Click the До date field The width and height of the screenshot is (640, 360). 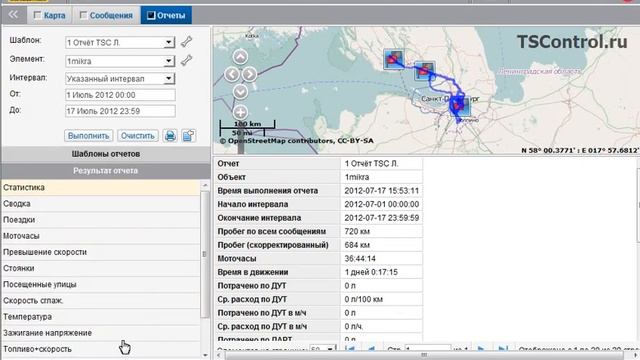[120, 111]
